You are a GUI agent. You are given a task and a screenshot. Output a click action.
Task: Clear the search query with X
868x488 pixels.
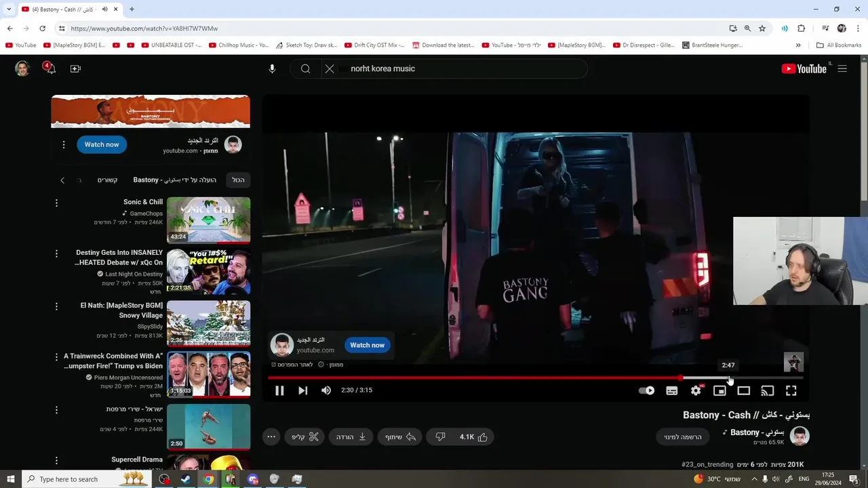point(330,68)
